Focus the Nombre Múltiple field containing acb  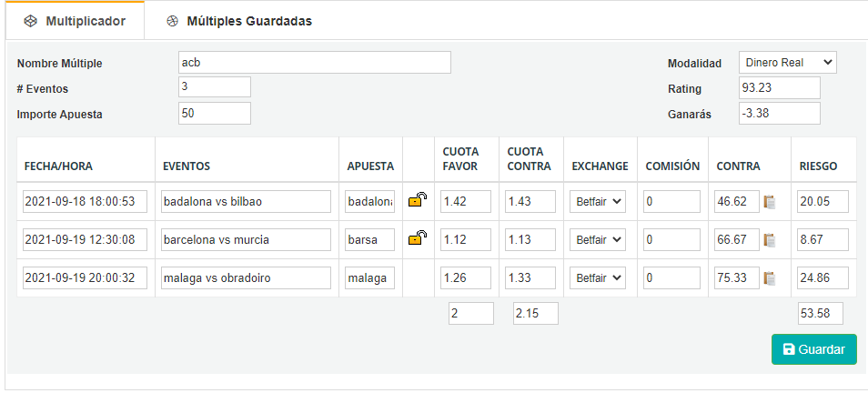[315, 63]
